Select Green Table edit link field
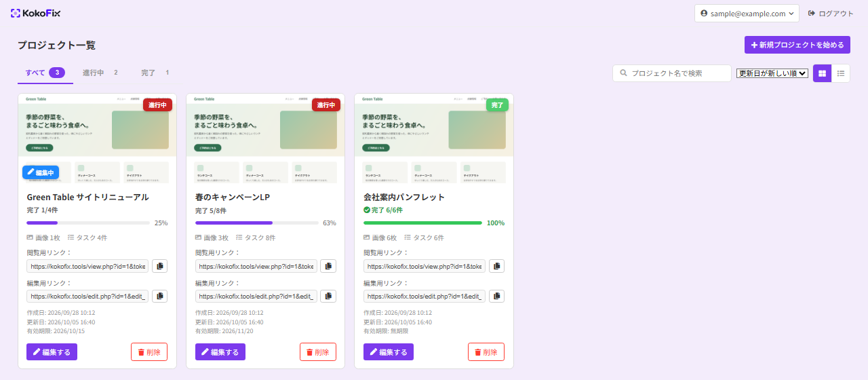This screenshot has width=868, height=380. 87,296
